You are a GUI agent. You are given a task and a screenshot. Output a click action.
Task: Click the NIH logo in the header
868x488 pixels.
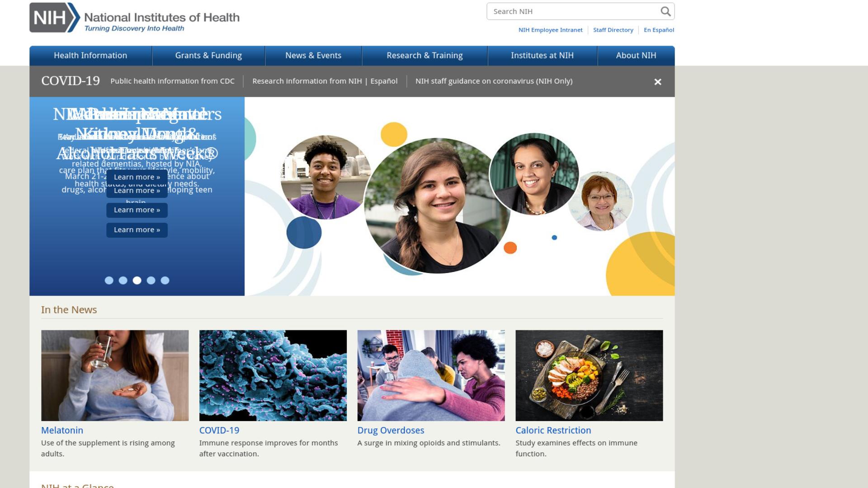[x=134, y=18]
